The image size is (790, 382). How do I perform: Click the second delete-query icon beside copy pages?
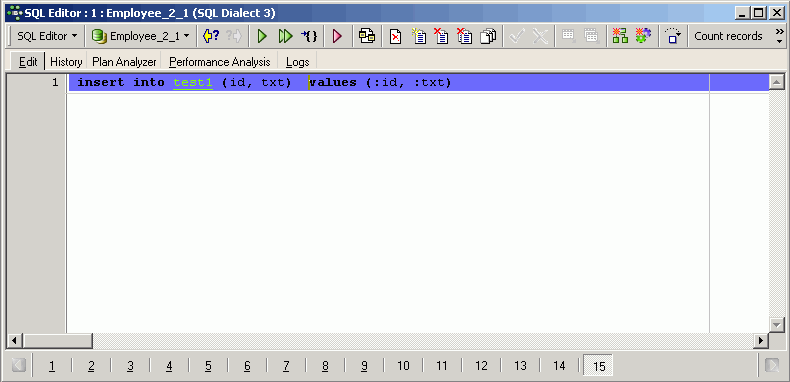tap(464, 36)
